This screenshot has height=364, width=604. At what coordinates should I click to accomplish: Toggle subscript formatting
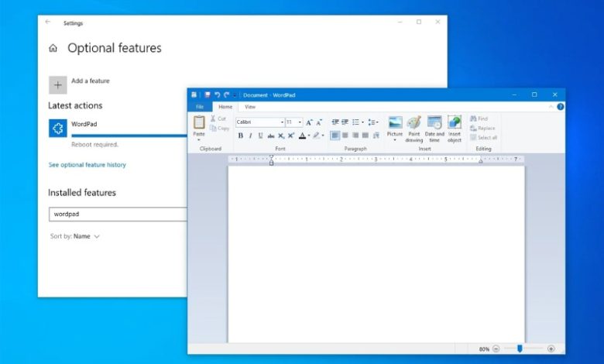(281, 136)
